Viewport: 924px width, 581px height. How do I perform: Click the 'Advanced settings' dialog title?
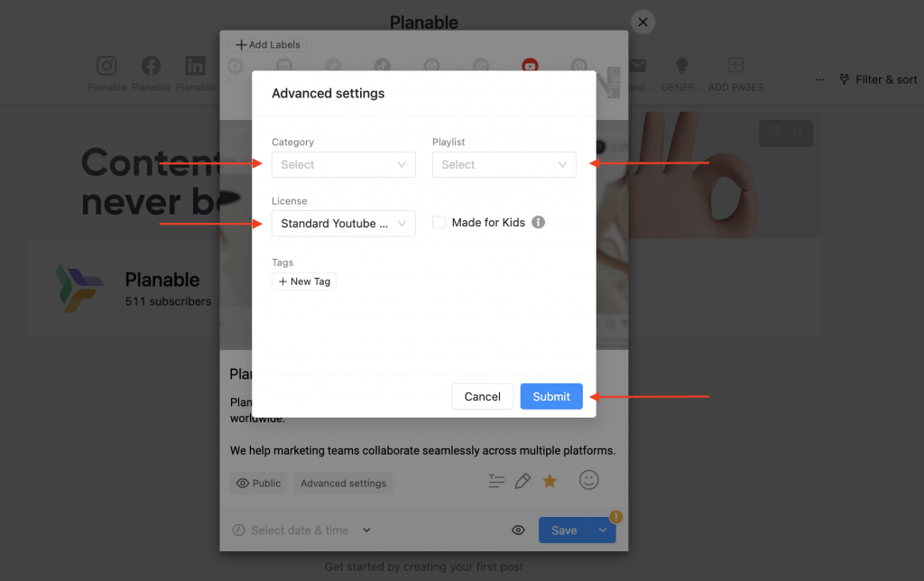328,93
